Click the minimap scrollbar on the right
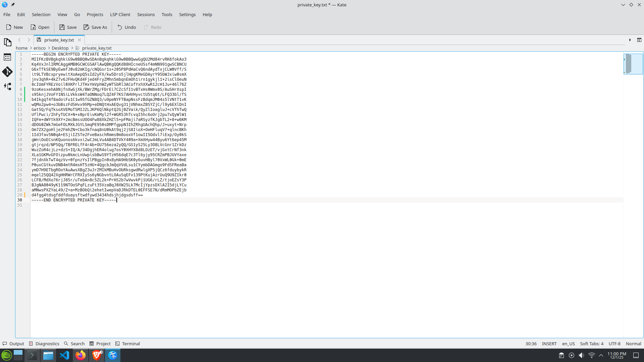Image resolution: width=644 pixels, height=362 pixels. [x=633, y=64]
